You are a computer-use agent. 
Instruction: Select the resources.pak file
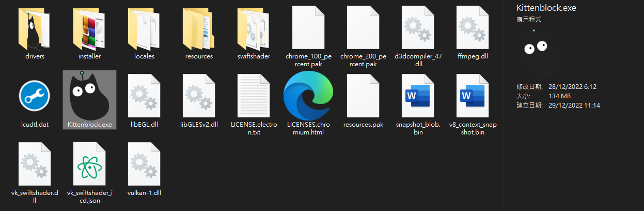(x=363, y=97)
